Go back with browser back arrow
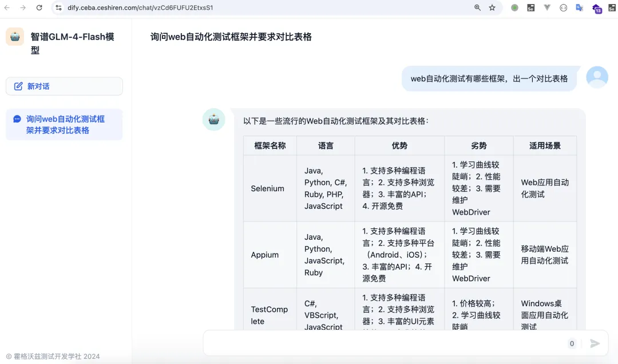Screen dimensions: 618x364 click(x=7, y=7)
